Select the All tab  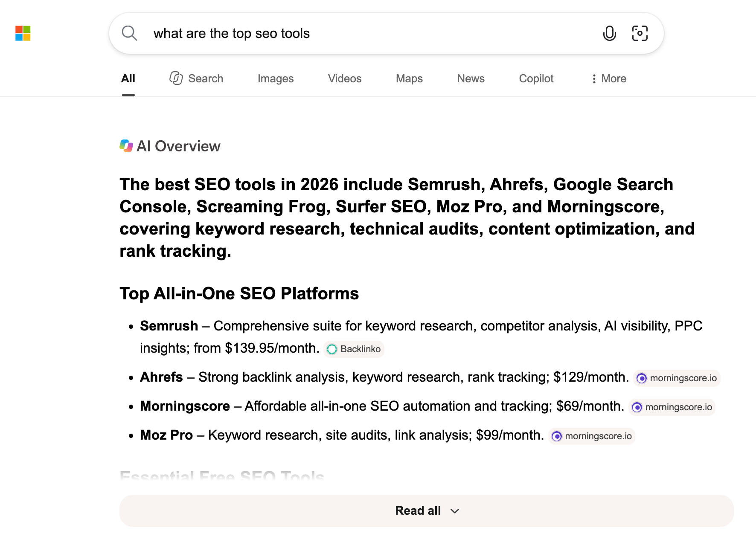pos(128,78)
